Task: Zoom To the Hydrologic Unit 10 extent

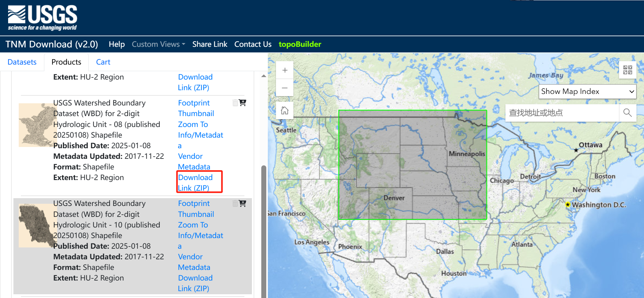Action: pos(193,225)
